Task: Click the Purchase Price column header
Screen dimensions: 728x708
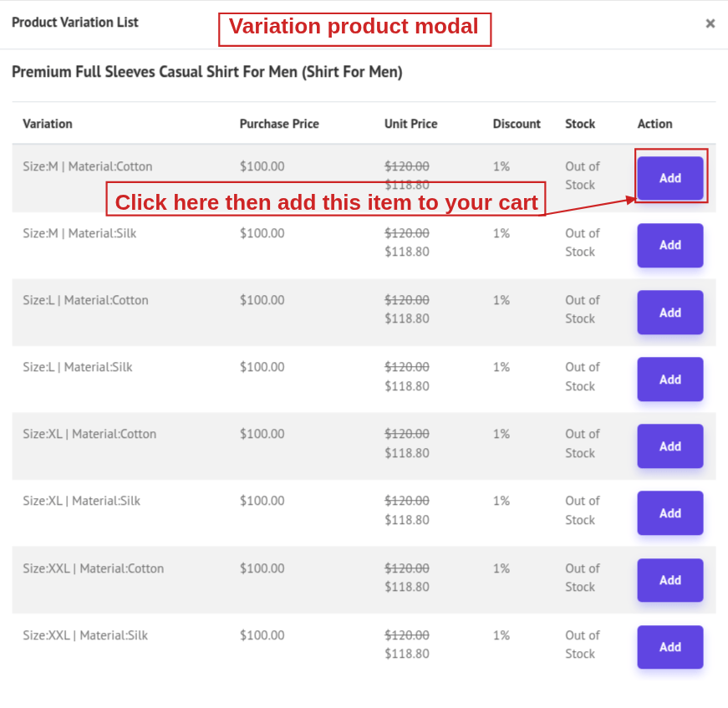Action: (x=279, y=124)
